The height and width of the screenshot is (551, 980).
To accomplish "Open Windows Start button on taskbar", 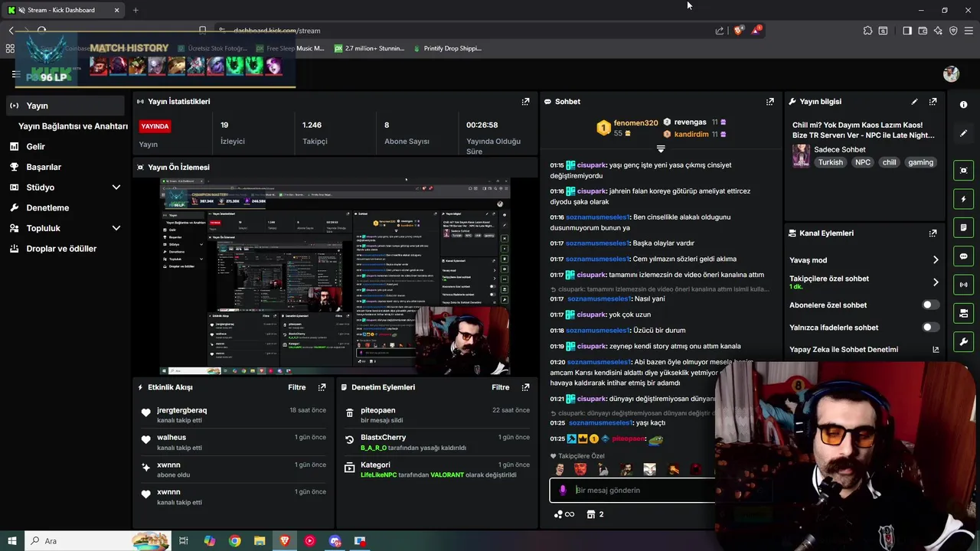I will (11, 541).
